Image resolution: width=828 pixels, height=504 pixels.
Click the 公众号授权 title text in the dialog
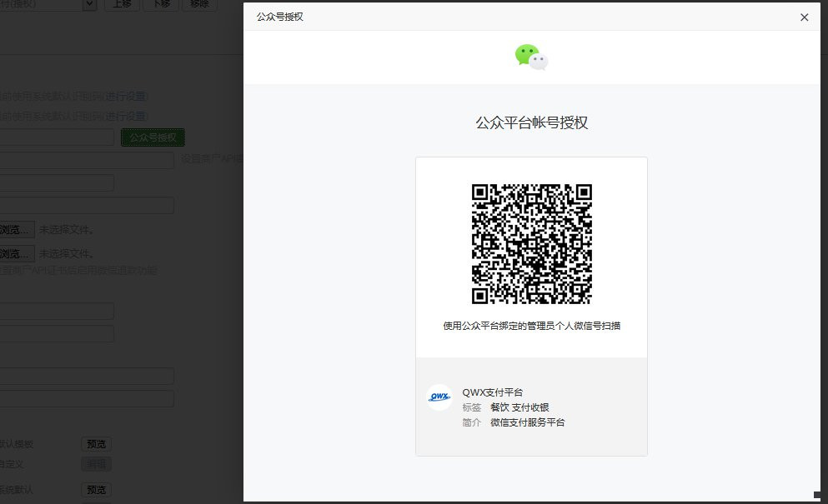[280, 17]
